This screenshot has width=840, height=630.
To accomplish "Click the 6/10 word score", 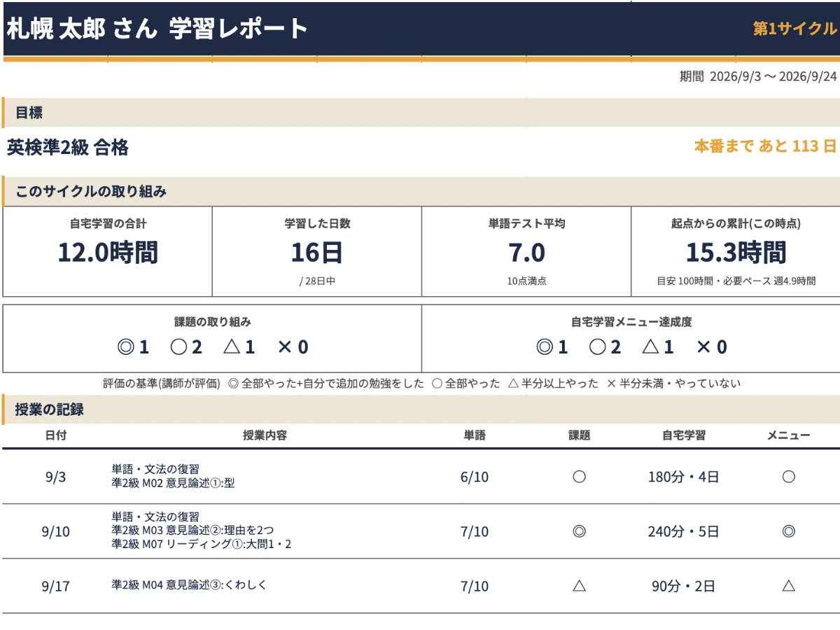I will [x=475, y=477].
